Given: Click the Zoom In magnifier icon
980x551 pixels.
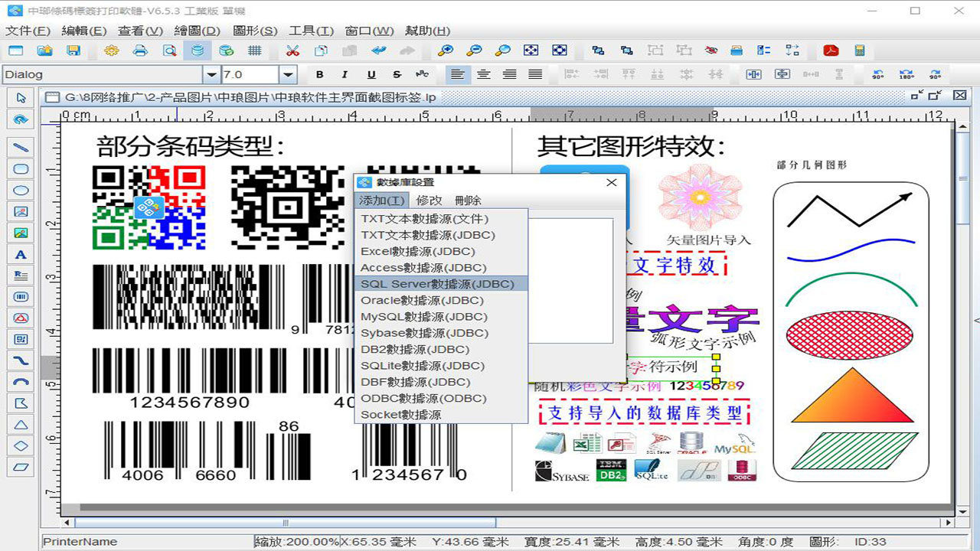Looking at the screenshot, I should pyautogui.click(x=446, y=51).
